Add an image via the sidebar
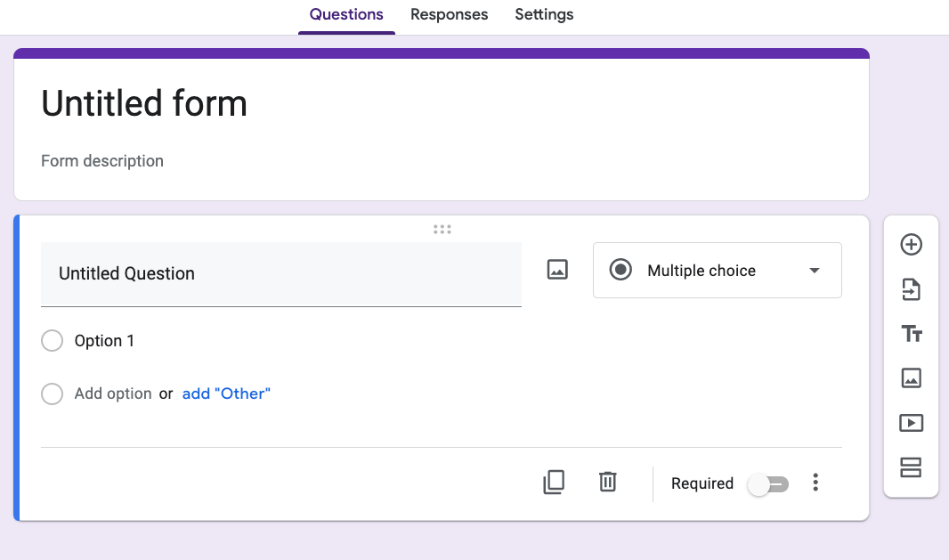This screenshot has width=949, height=560. point(911,378)
